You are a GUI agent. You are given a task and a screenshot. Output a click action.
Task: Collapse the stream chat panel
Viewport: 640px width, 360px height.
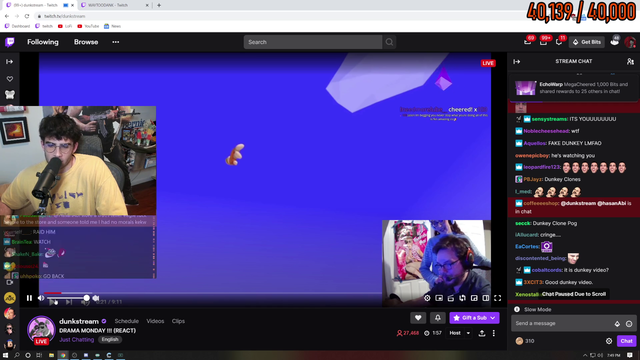point(517,62)
